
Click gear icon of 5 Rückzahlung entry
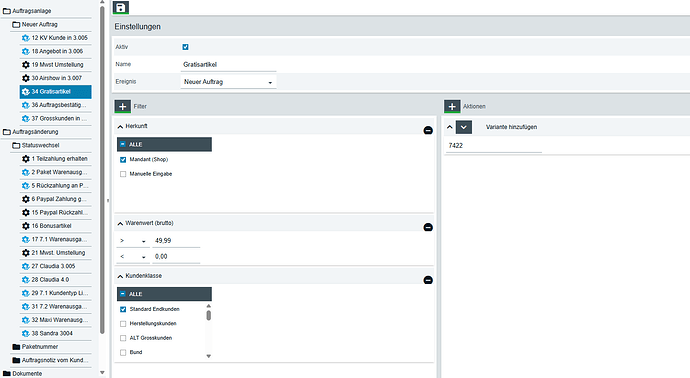[x=26, y=186]
